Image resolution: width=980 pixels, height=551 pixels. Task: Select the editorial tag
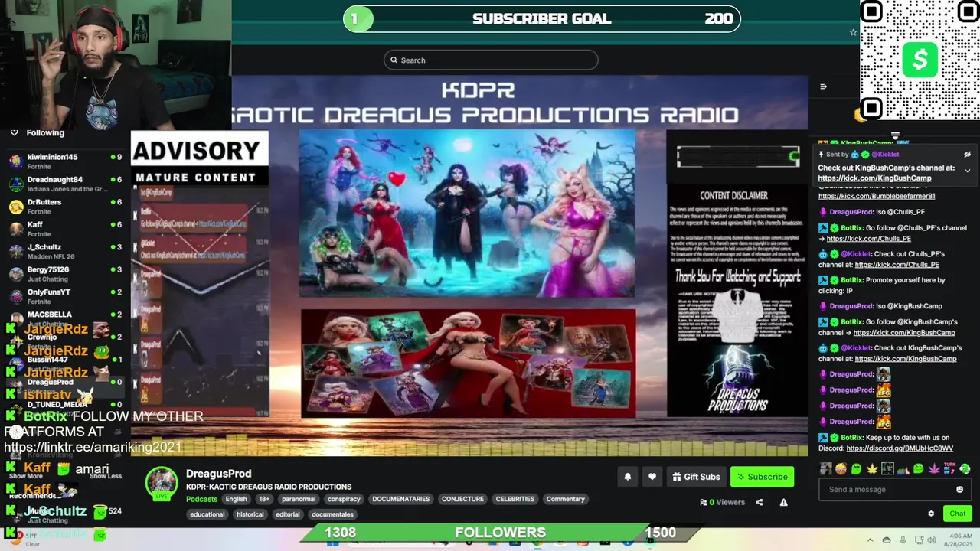(288, 514)
